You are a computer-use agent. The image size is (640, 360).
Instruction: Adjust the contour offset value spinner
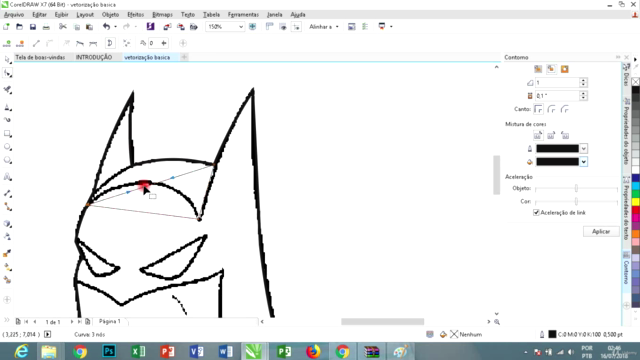583,96
